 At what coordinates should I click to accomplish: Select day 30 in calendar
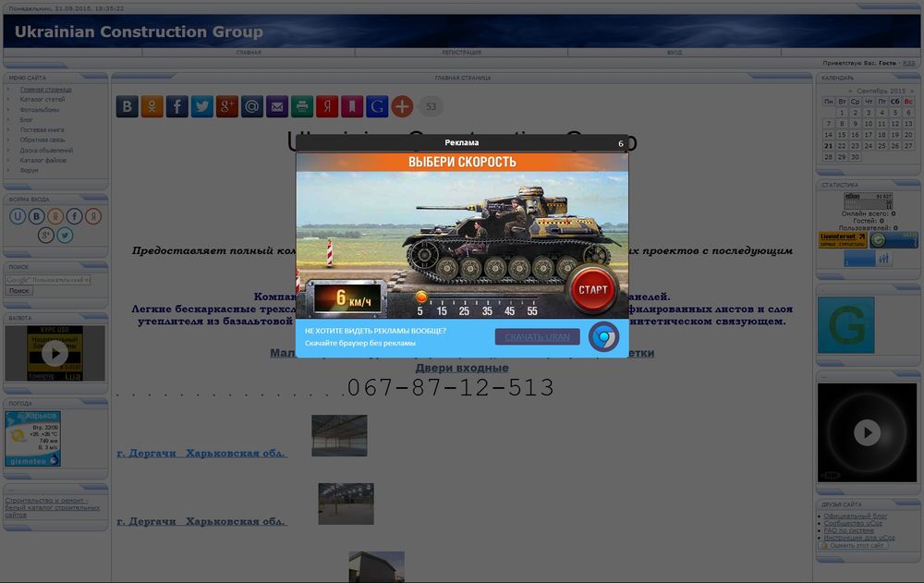click(x=855, y=157)
